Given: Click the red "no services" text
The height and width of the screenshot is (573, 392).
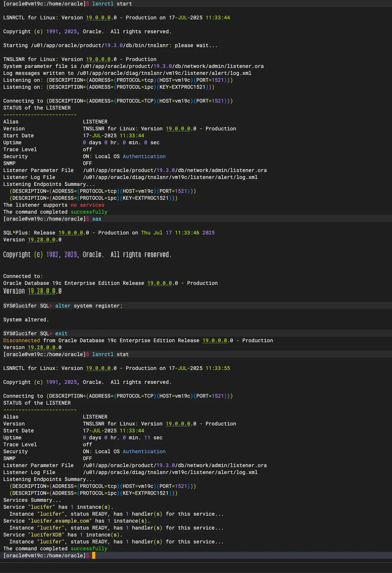Looking at the screenshot, I should point(87,205).
